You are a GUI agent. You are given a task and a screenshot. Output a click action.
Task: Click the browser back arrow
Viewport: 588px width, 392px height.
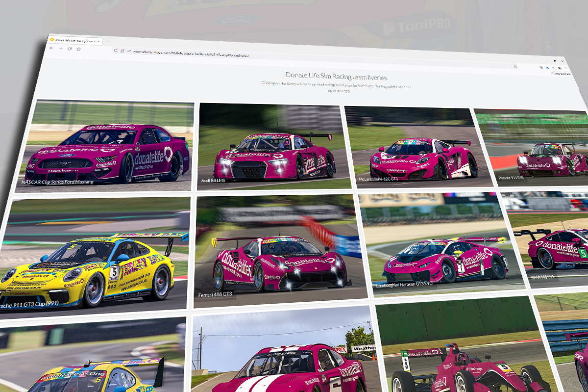(52, 48)
